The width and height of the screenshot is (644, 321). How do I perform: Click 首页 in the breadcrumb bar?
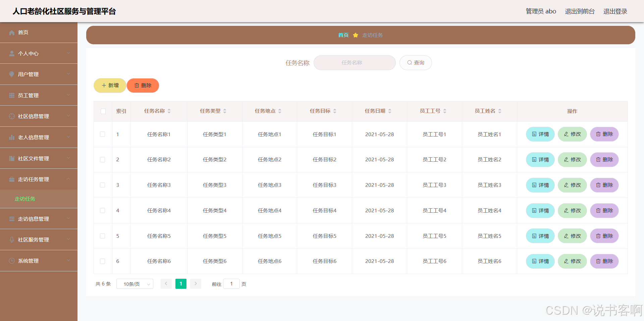(x=343, y=35)
